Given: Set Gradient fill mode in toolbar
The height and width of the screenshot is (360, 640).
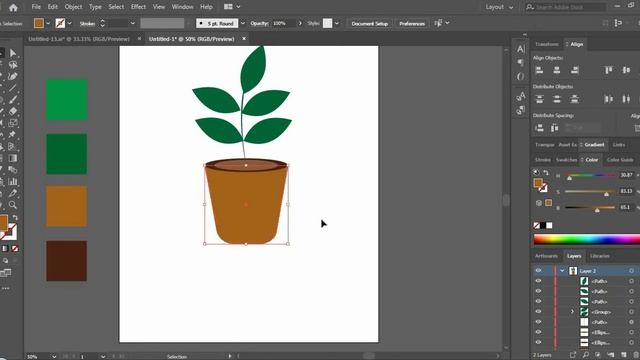Looking at the screenshot, I should [x=4, y=248].
